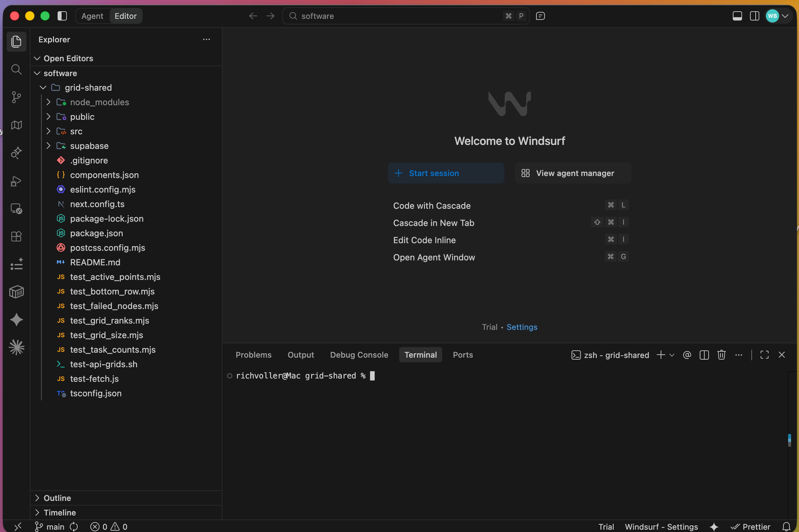Switch to the Problems tab
This screenshot has height=532, width=799.
254,355
